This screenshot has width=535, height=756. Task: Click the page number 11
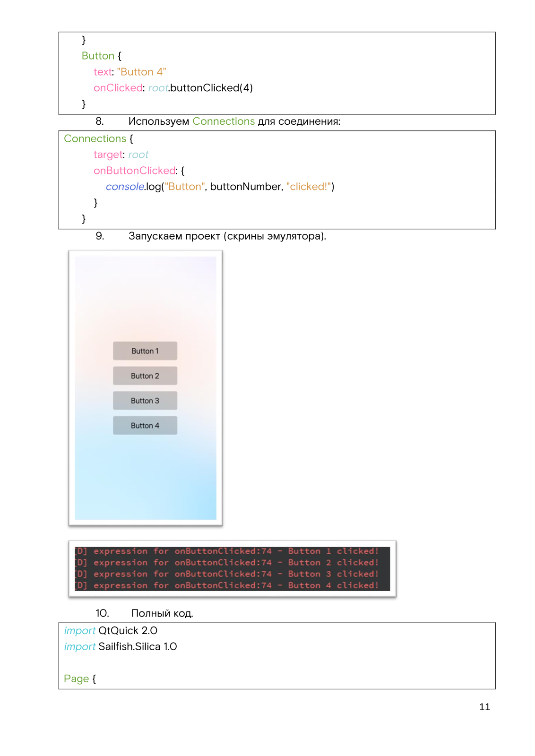click(484, 707)
